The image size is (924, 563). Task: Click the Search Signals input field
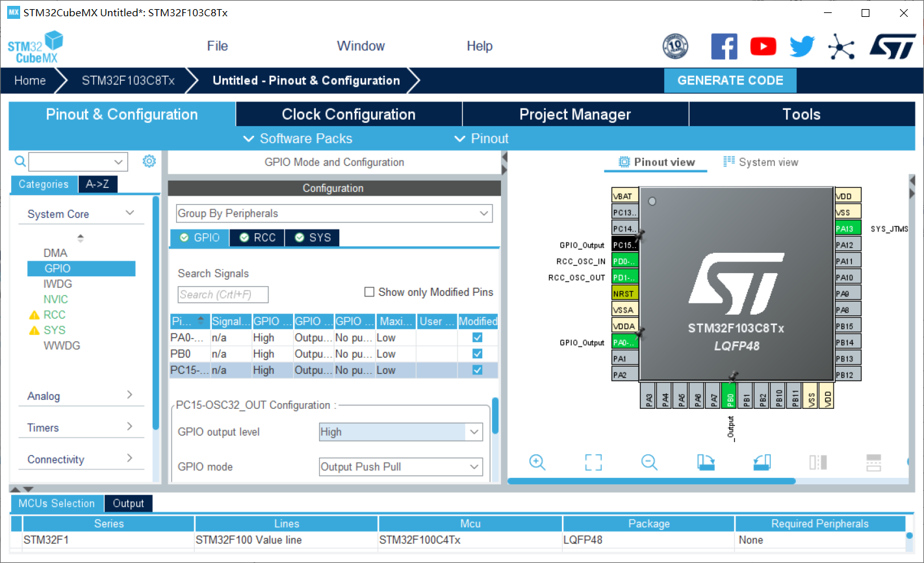click(x=223, y=295)
